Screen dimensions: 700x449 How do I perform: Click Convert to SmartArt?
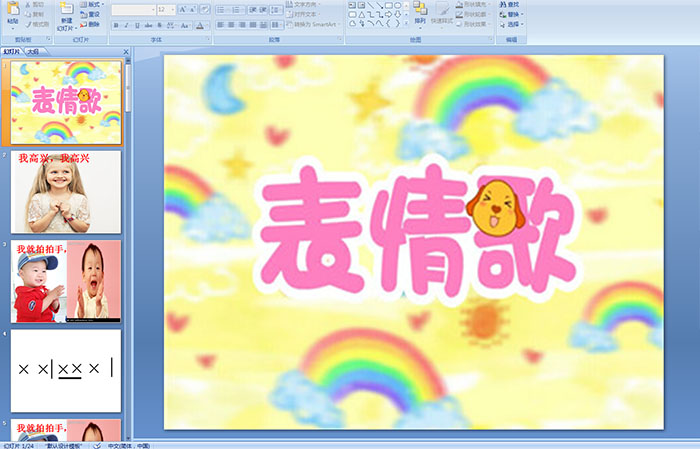[x=313, y=24]
